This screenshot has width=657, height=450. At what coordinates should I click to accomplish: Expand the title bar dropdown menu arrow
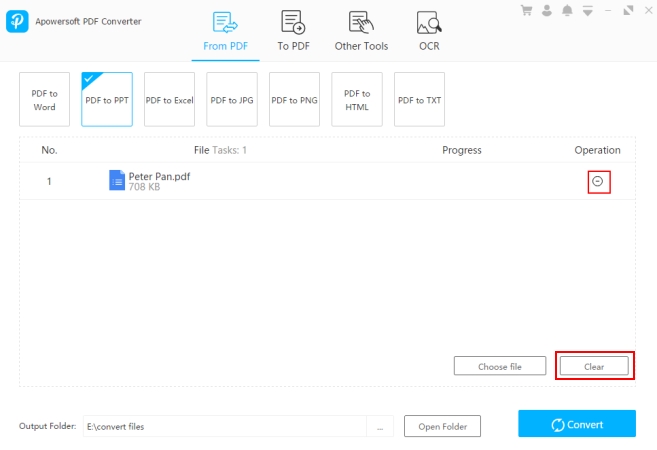click(588, 11)
